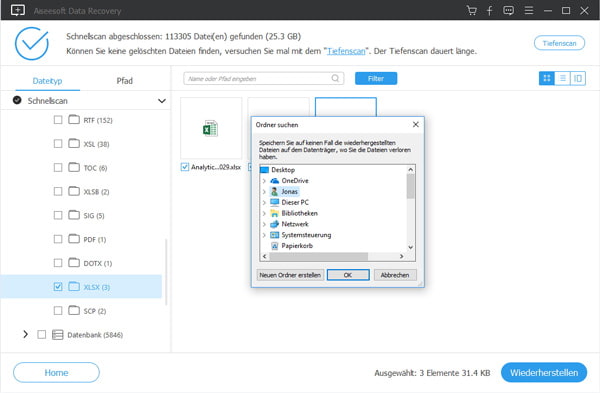600x393 pixels.
Task: Switch to detail column view
Action: tap(578, 78)
